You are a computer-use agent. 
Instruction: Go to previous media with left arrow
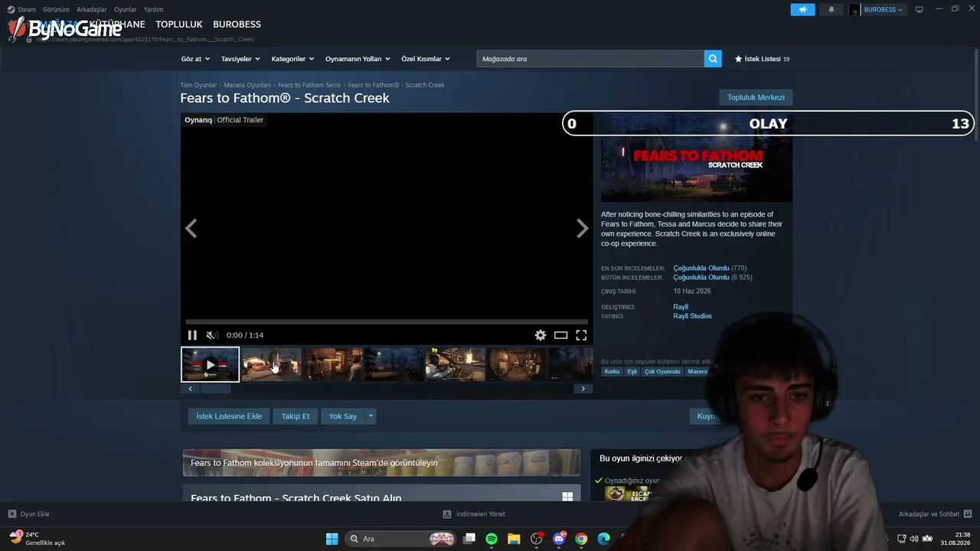click(x=191, y=228)
